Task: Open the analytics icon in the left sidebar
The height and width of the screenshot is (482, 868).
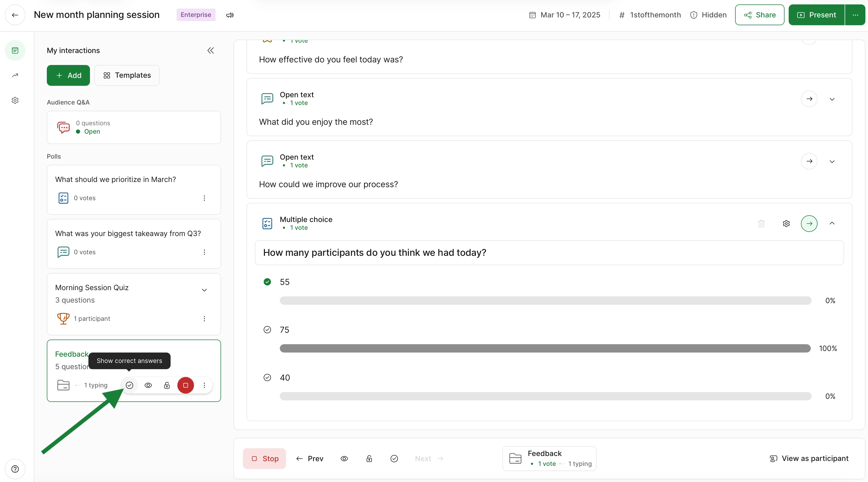Action: [15, 75]
